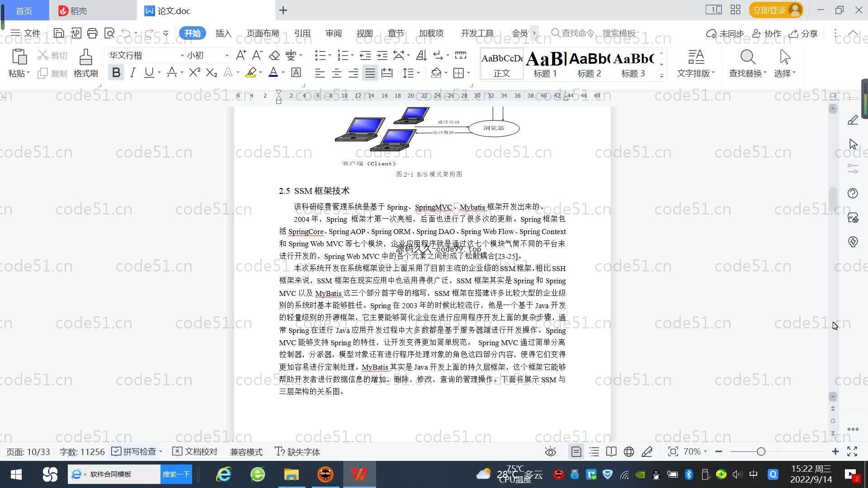Click the Align Right icon

[x=354, y=73]
